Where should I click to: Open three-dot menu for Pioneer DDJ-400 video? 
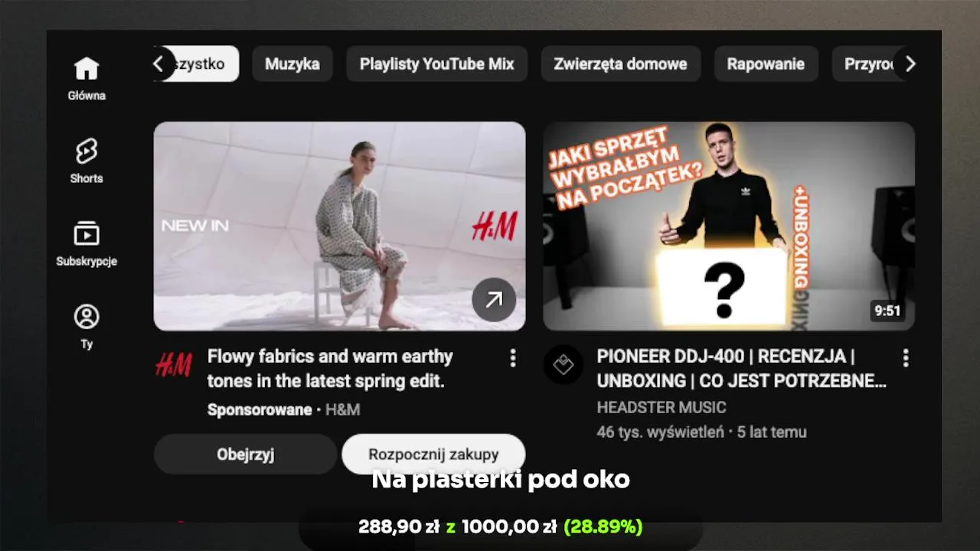tap(906, 357)
